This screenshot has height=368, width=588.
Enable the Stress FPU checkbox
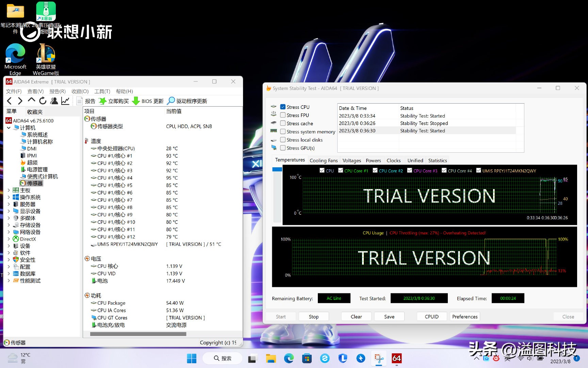(x=283, y=115)
